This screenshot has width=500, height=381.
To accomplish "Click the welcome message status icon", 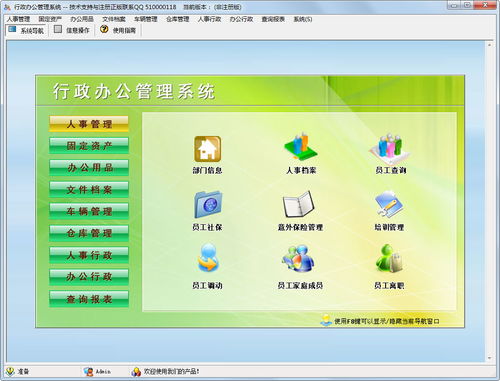I will coord(136,371).
